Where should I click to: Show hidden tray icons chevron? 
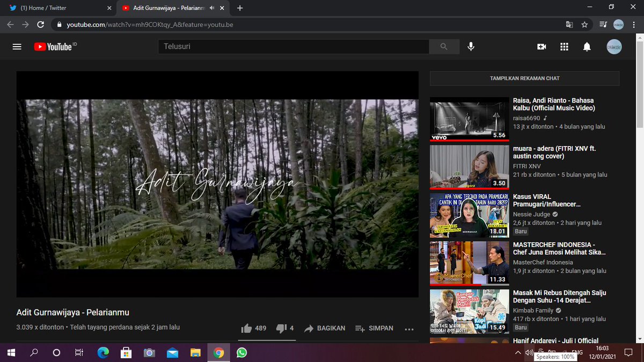[517, 353]
